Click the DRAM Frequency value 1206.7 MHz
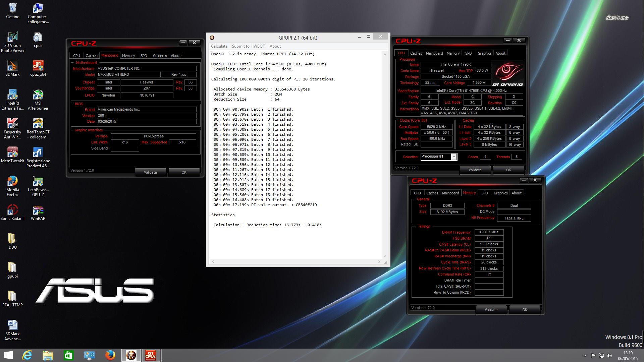This screenshot has height=362, width=644. 489,232
